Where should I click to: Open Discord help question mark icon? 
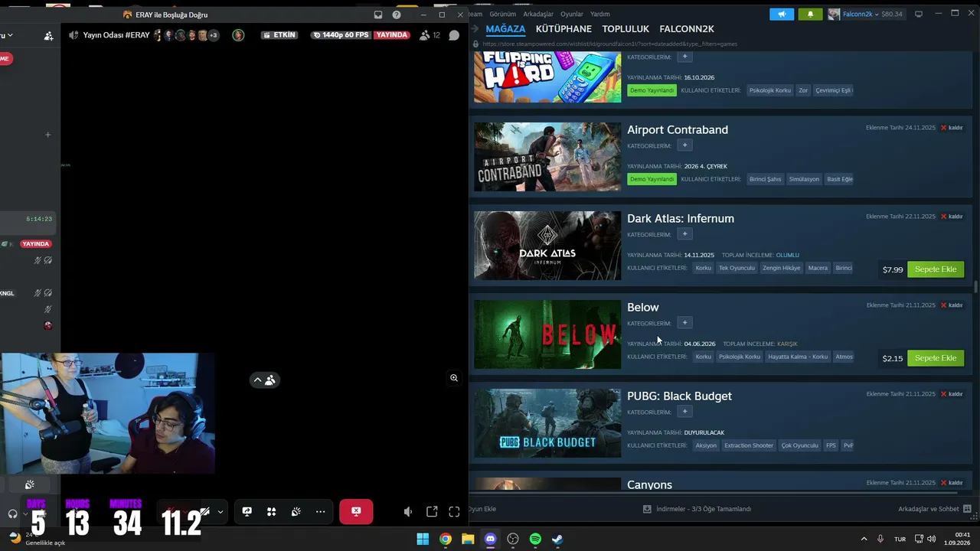(x=397, y=15)
